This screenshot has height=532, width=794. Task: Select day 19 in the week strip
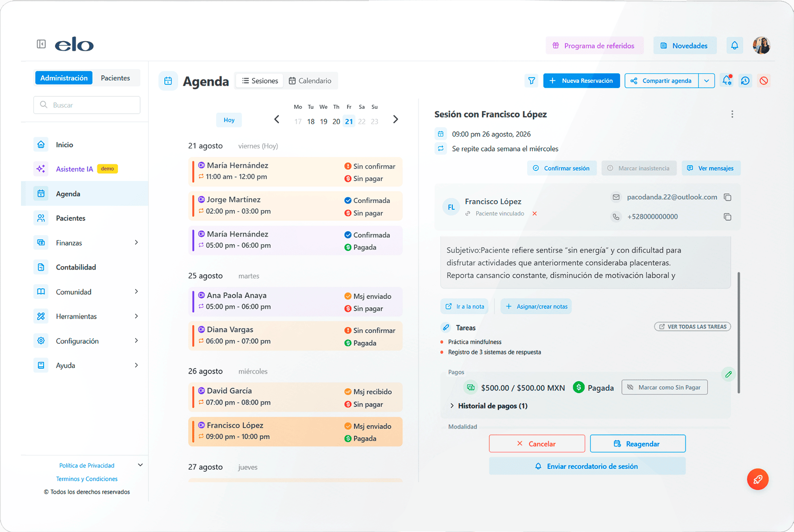click(x=323, y=122)
